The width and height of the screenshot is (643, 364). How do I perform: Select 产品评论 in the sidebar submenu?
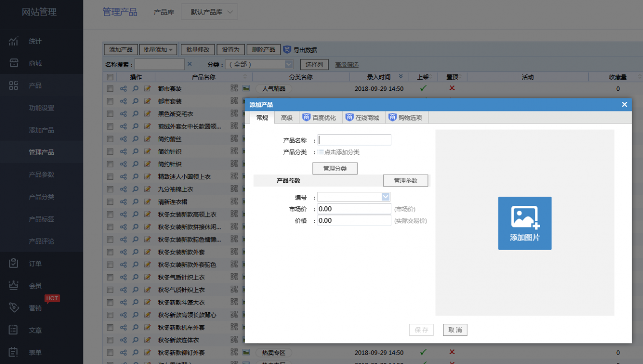42,241
